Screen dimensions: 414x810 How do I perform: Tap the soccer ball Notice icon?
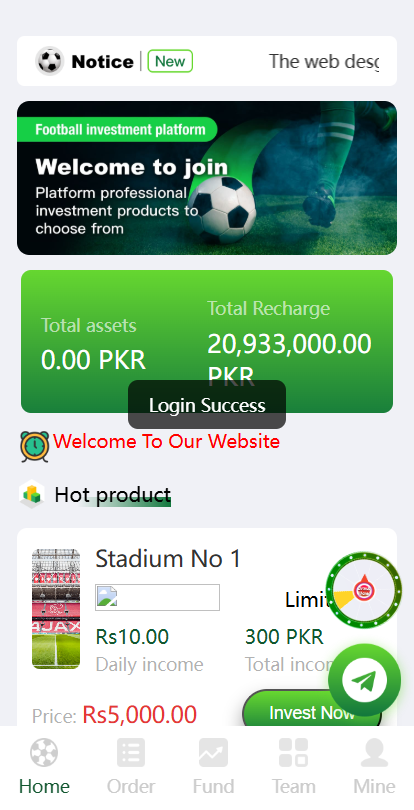click(x=50, y=61)
